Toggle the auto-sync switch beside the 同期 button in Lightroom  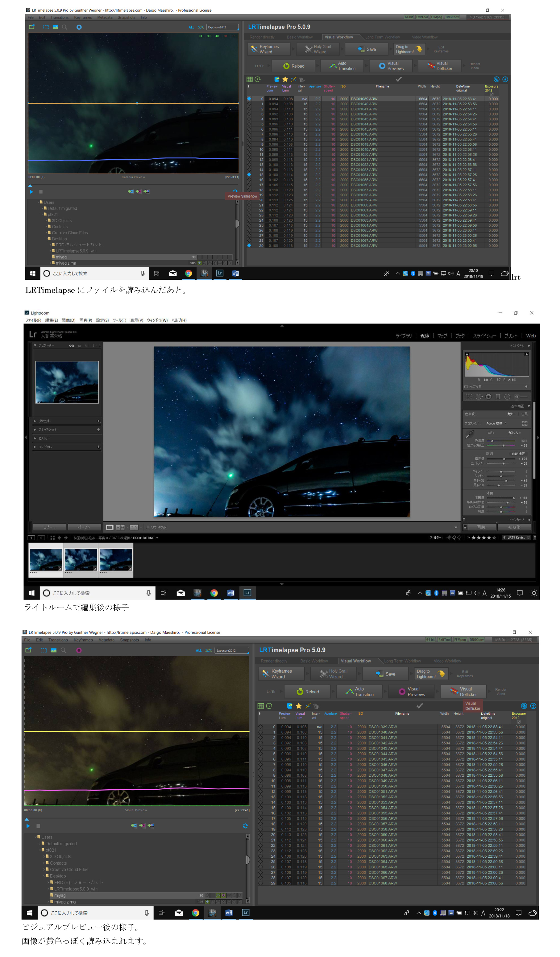466,527
